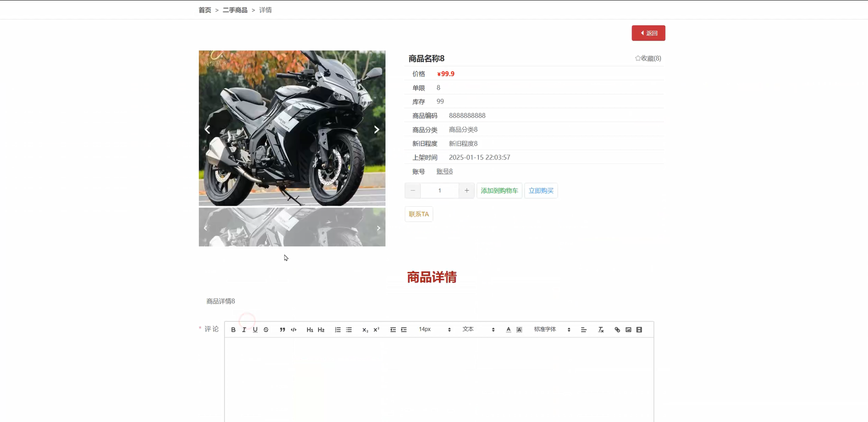
Task: Insert a code block using the editor toolbar
Action: [293, 329]
